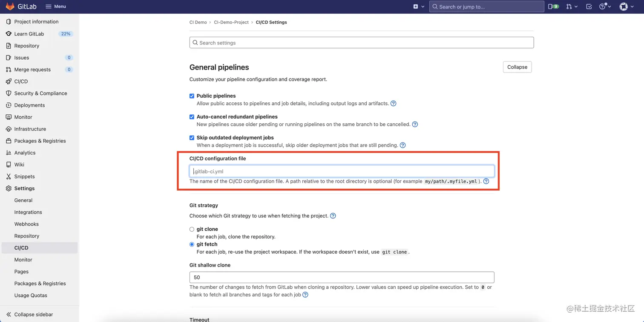The height and width of the screenshot is (322, 644).
Task: Toggle Public pipelines checkbox
Action: 192,96
